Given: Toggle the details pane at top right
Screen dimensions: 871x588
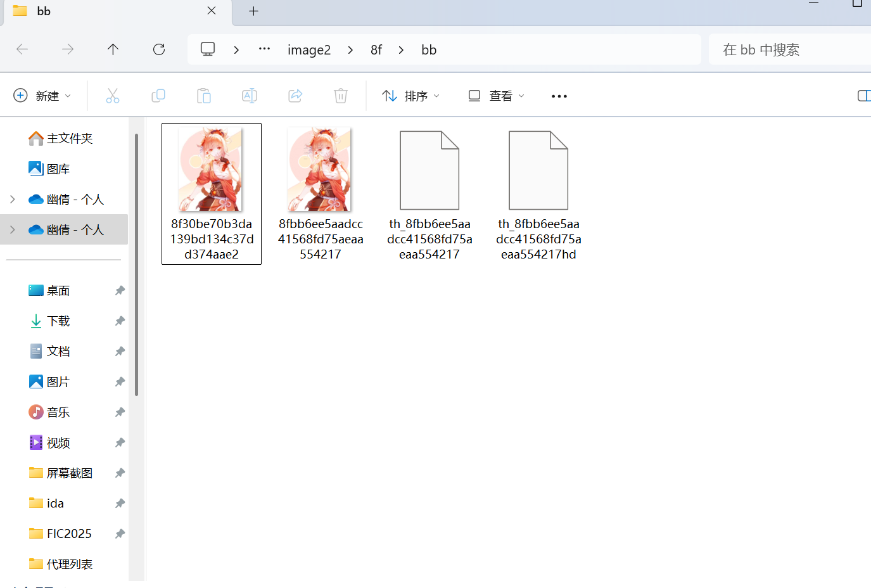Looking at the screenshot, I should (863, 96).
